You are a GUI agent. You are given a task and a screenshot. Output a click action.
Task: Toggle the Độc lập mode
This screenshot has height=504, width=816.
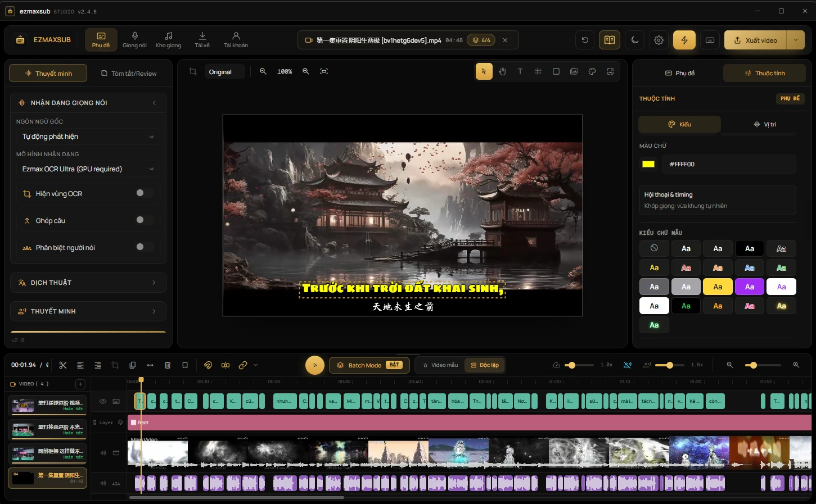[485, 365]
